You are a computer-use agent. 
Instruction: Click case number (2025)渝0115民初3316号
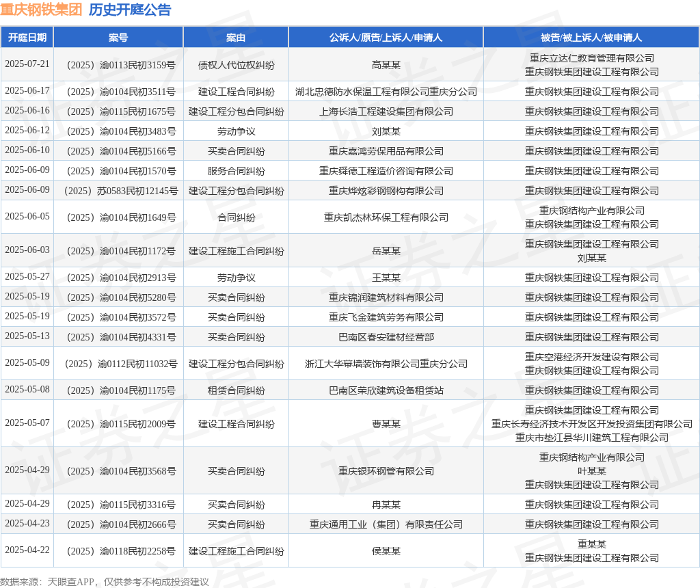120,505
